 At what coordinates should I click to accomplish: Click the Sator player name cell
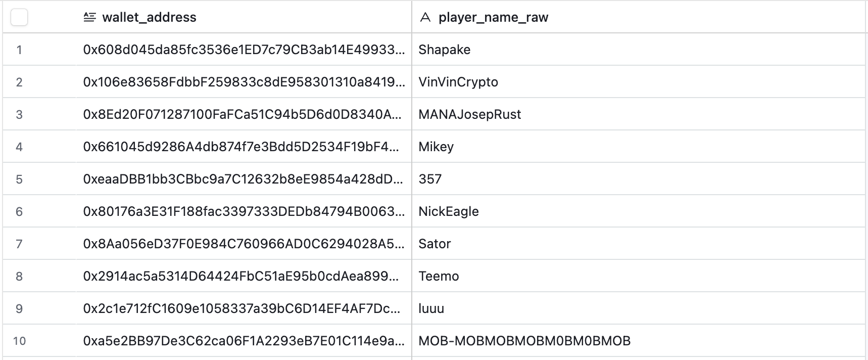tap(435, 244)
